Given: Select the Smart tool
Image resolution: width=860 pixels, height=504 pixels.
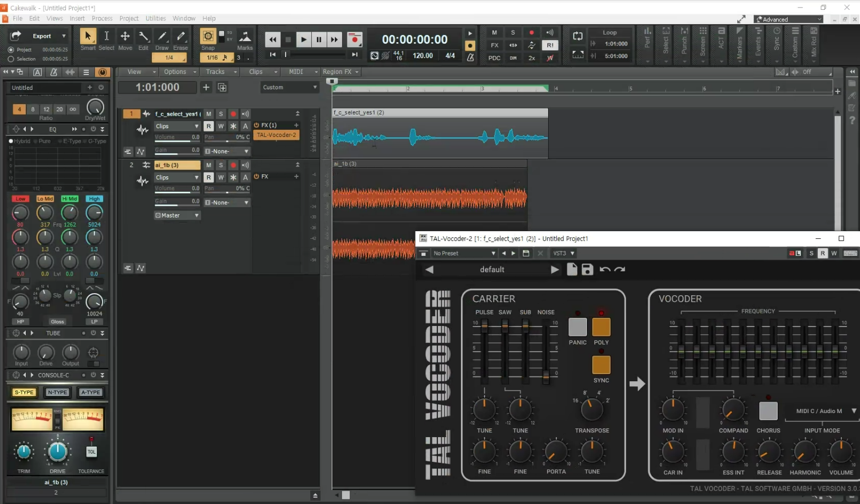Looking at the screenshot, I should point(87,36).
